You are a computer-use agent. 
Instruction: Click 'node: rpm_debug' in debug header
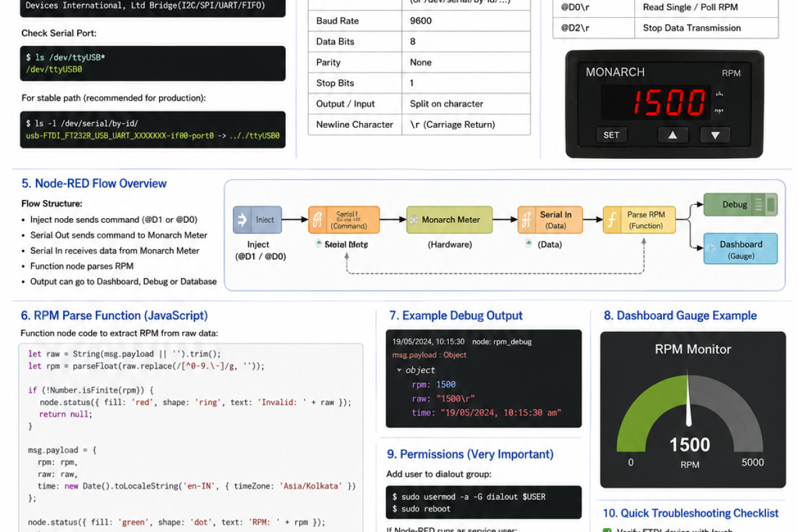pyautogui.click(x=501, y=342)
